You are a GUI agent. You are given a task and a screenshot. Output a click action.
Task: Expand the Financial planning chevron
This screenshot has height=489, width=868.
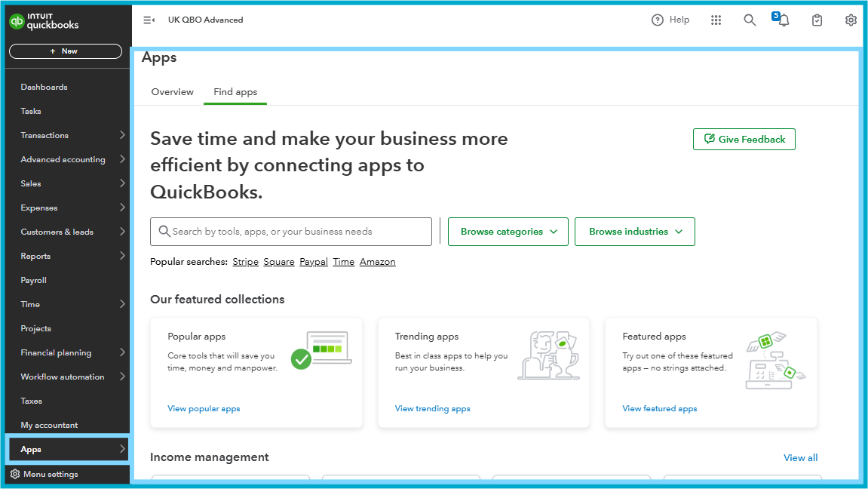(x=122, y=352)
